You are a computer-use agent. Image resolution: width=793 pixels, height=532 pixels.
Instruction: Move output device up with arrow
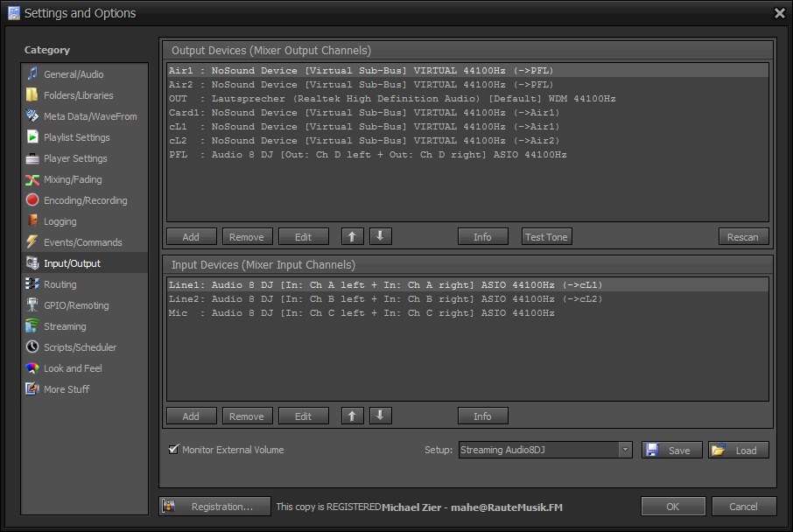point(352,236)
